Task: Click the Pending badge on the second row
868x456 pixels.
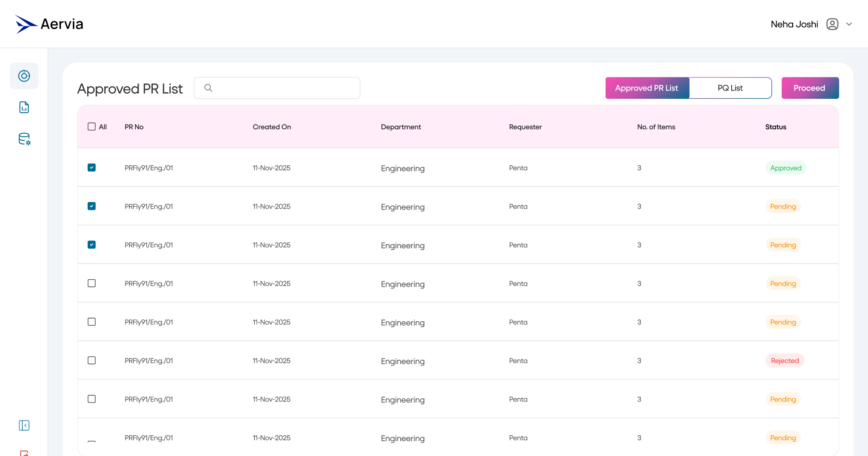Action: tap(783, 206)
